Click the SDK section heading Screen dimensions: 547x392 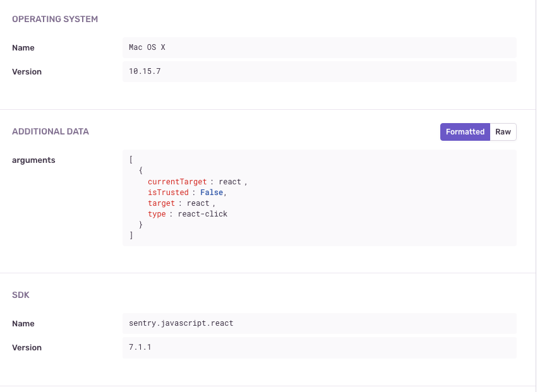pyautogui.click(x=20, y=295)
